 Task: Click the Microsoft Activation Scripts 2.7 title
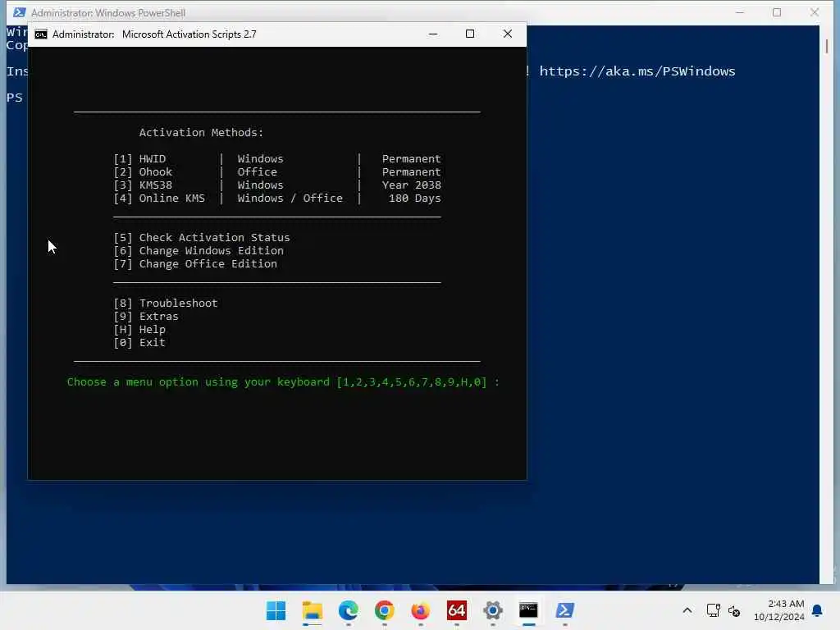click(189, 34)
